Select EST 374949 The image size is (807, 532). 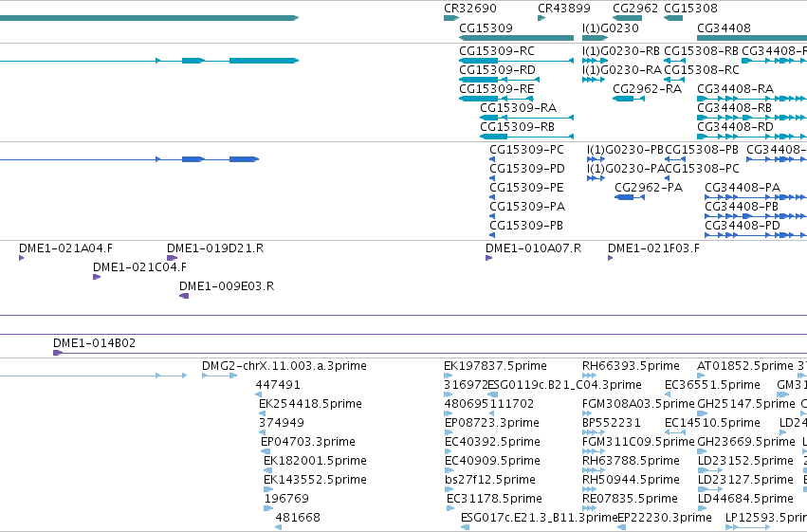(x=262, y=432)
